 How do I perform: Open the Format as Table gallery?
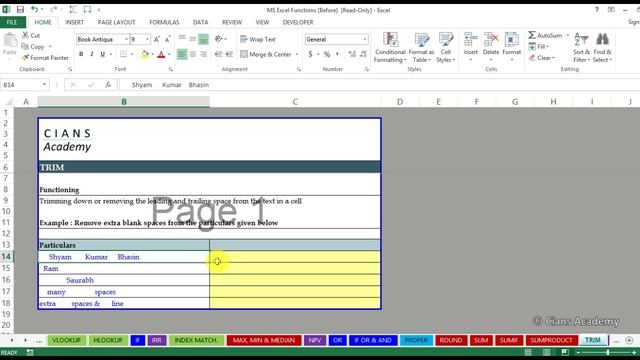421,47
